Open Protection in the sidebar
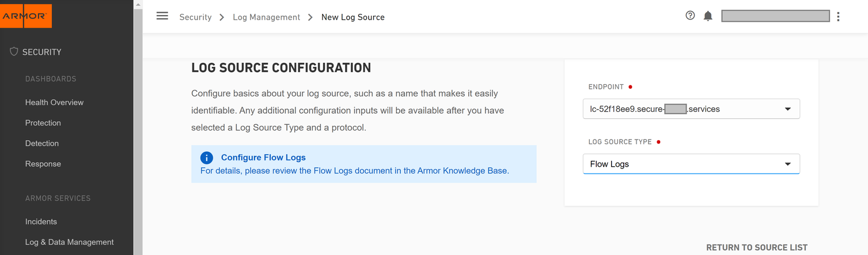Viewport: 868px width, 255px height. pyautogui.click(x=43, y=123)
